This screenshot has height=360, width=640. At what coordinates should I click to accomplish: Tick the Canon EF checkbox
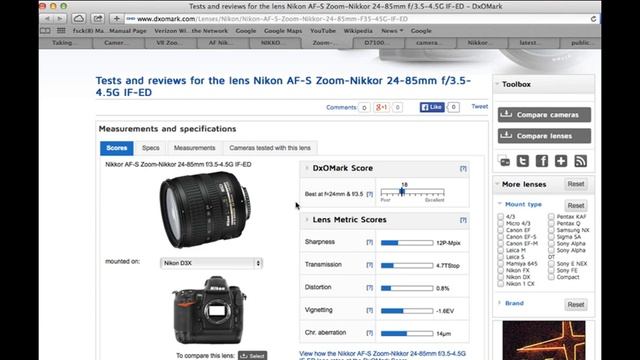(x=500, y=230)
